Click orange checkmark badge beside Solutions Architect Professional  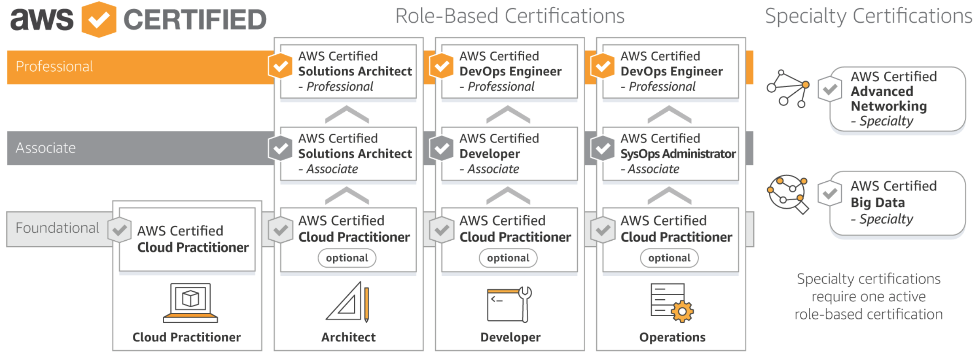point(280,66)
